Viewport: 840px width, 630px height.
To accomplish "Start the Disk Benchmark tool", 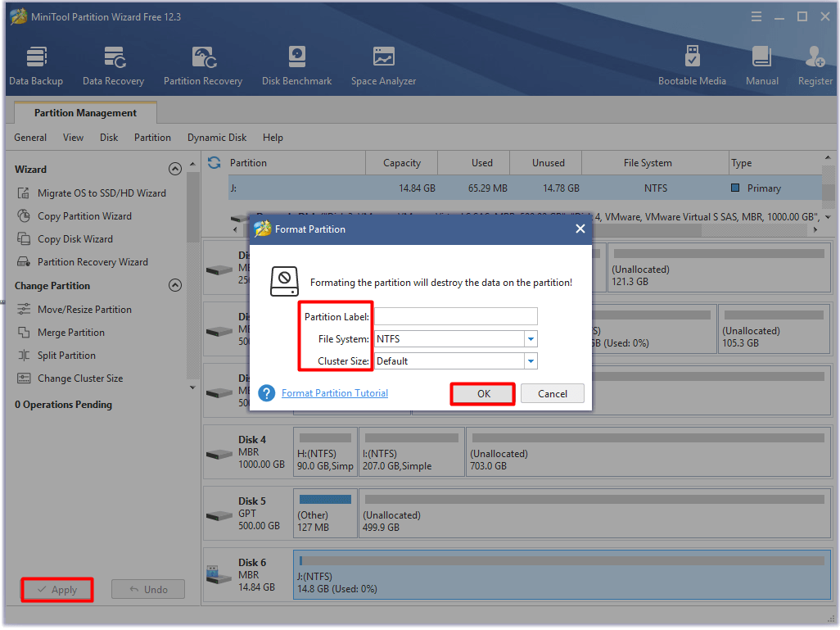I will click(297, 66).
